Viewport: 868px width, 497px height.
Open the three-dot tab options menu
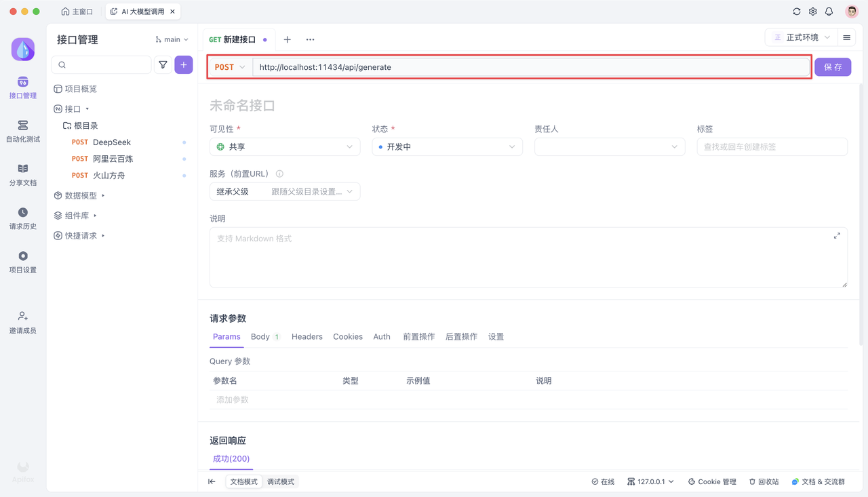311,39
